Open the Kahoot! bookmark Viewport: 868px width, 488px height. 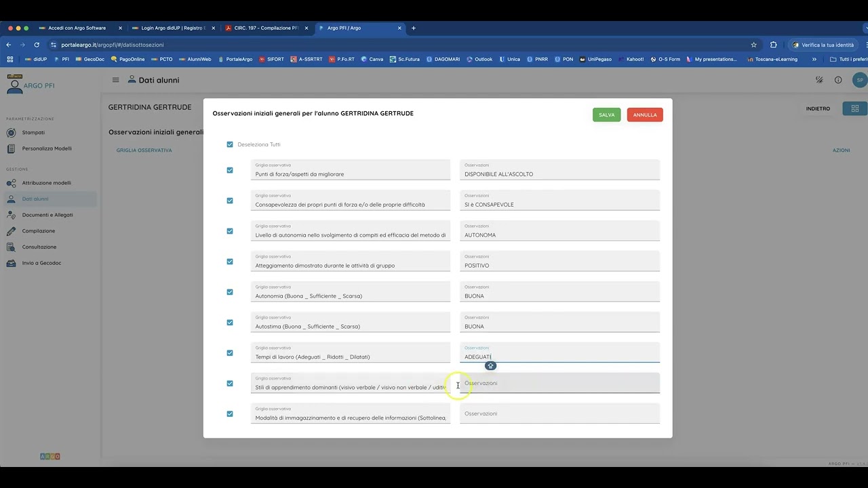631,59
